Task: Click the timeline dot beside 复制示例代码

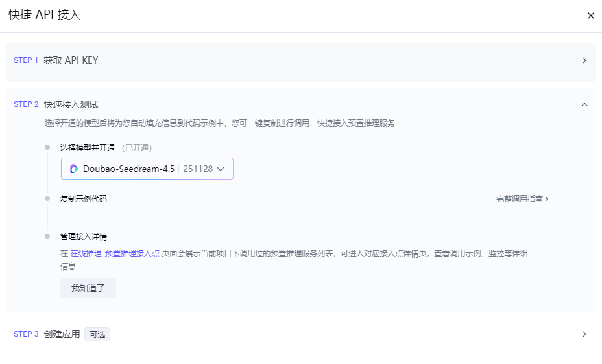Action: click(47, 199)
